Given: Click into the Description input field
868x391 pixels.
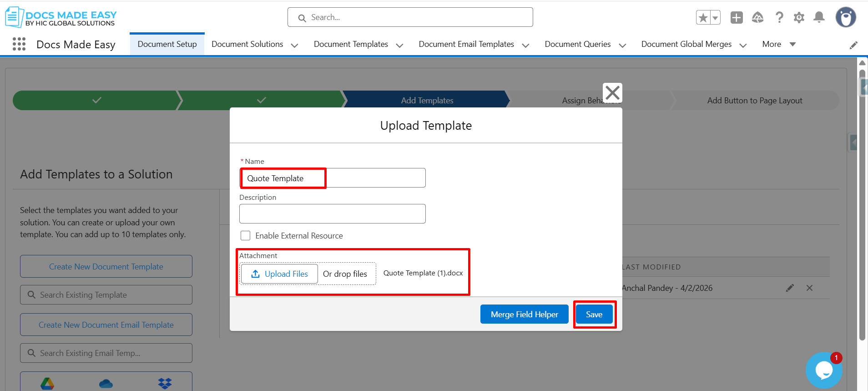Looking at the screenshot, I should pos(332,214).
